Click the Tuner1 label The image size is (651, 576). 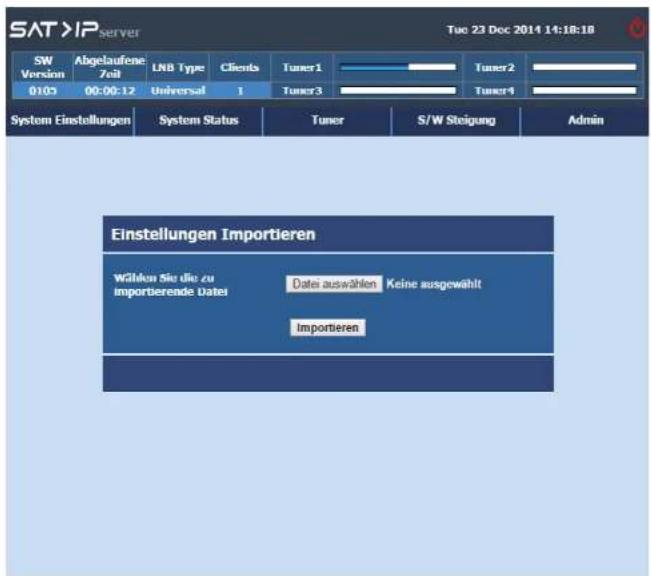coord(302,67)
